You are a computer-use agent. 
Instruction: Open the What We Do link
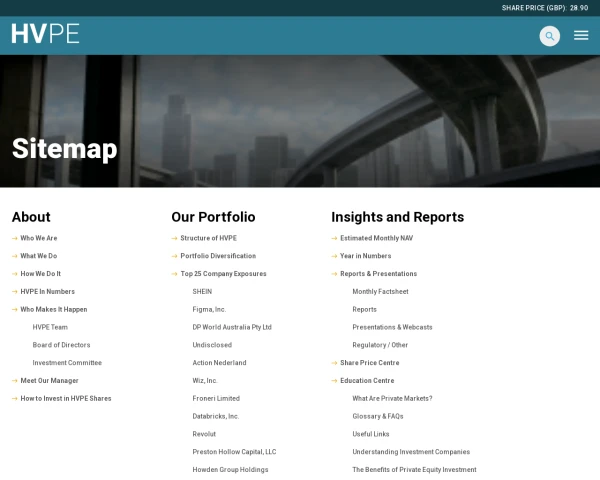[38, 256]
